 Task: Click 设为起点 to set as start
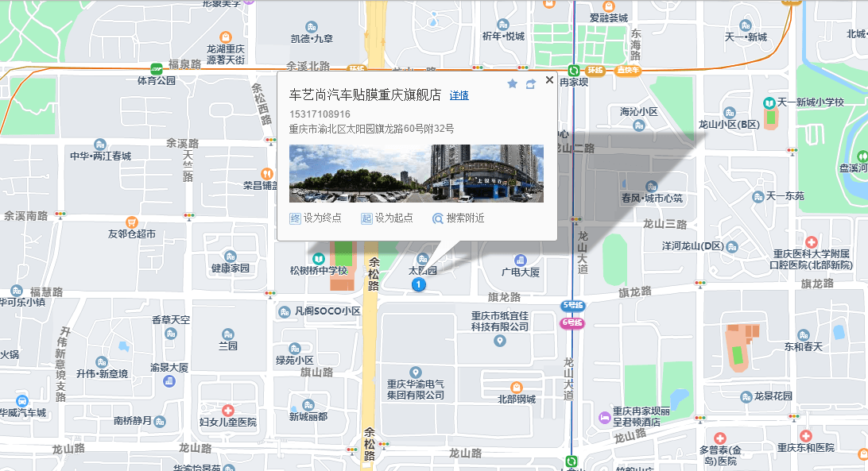coord(387,218)
